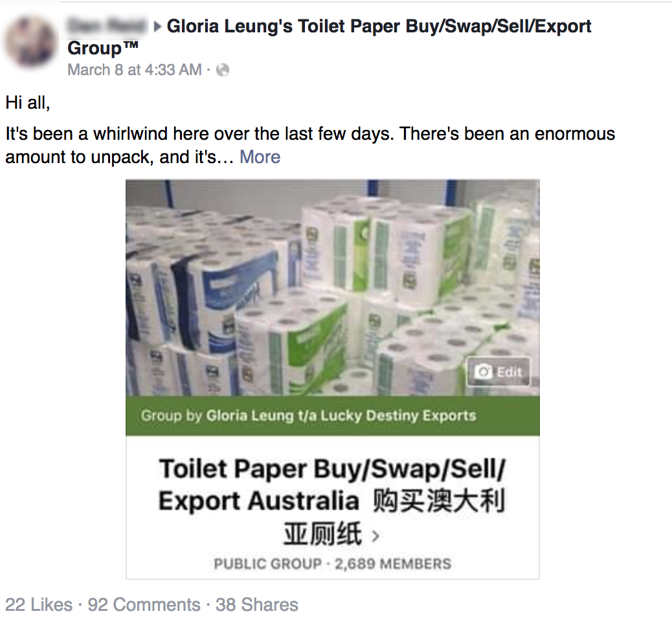Screen dimensions: 672x629
Task: View the 38 Shares
Action: point(257,604)
